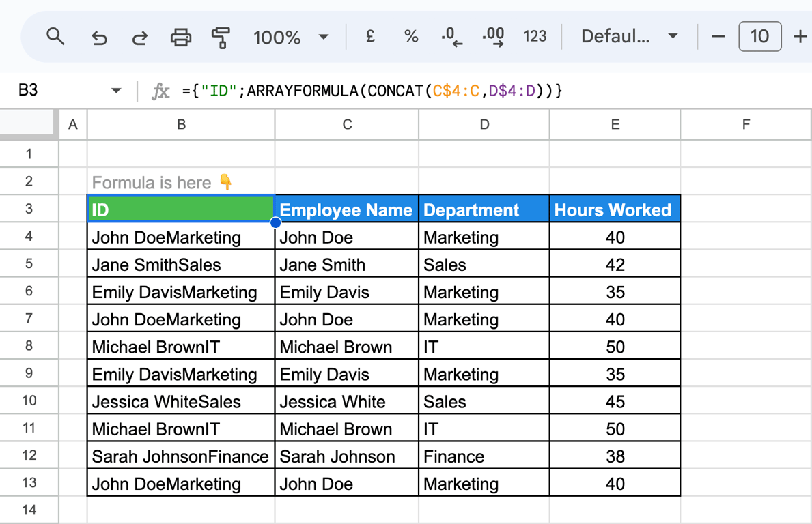
Task: Select hours cell showing 38
Action: coord(615,456)
